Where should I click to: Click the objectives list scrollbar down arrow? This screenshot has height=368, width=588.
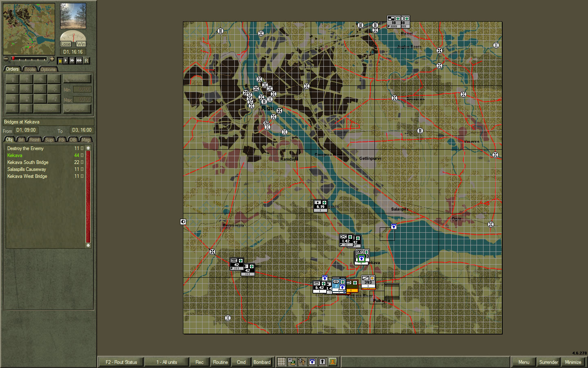88,245
